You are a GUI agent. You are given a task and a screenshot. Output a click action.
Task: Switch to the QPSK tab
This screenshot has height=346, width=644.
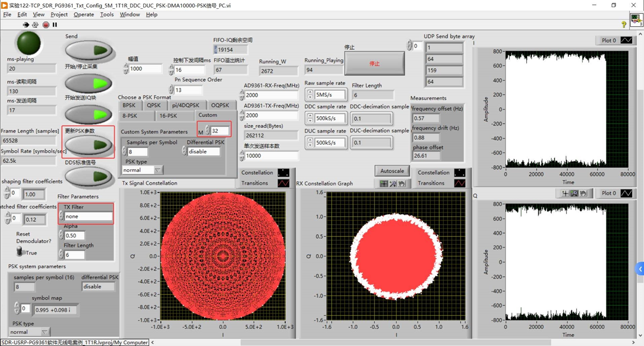[154, 105]
